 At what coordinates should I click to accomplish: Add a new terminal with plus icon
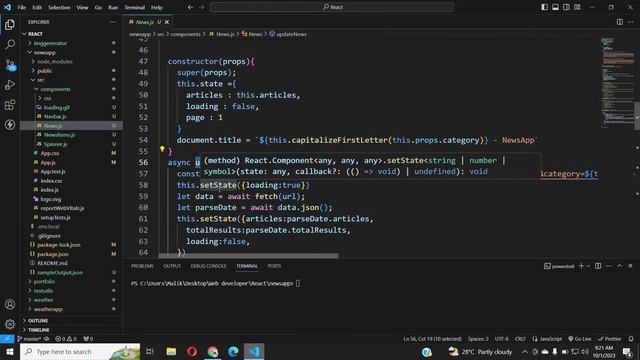[581, 266]
